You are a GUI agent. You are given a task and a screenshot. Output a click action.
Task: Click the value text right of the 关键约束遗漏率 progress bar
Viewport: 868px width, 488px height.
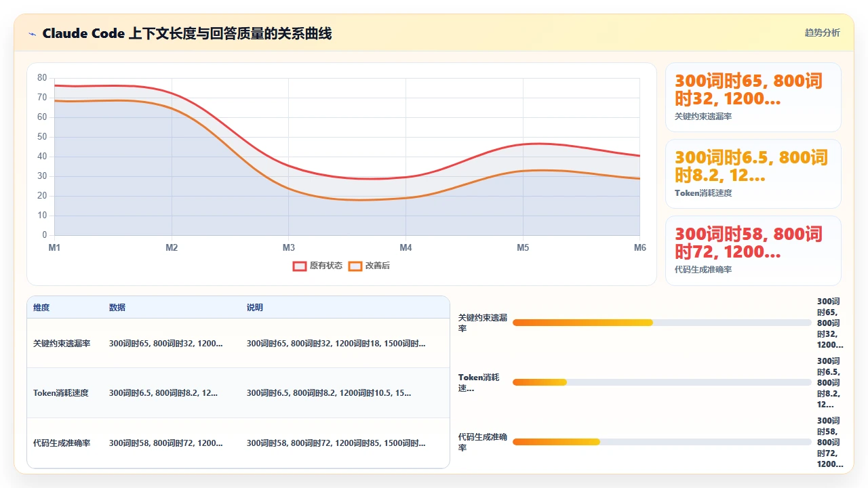830,323
